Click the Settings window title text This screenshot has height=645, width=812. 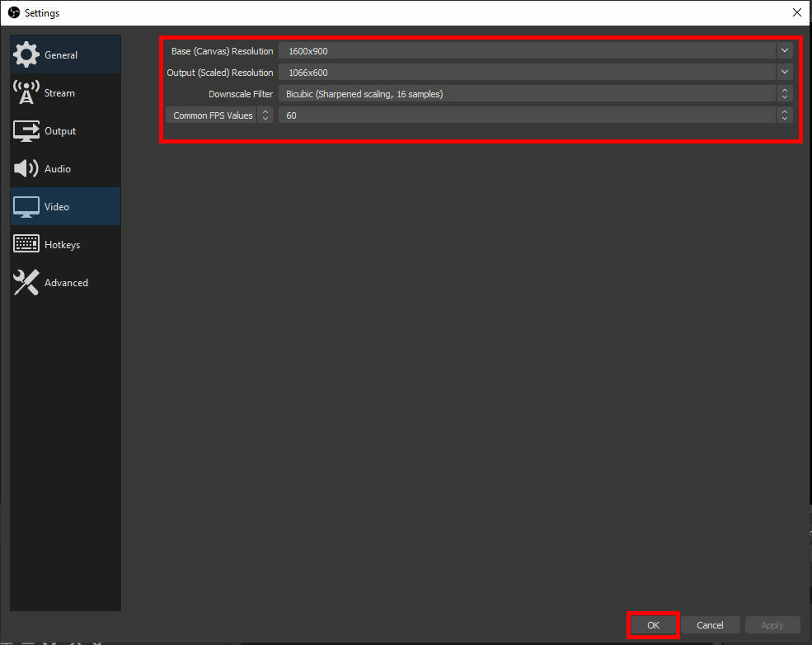[x=42, y=13]
